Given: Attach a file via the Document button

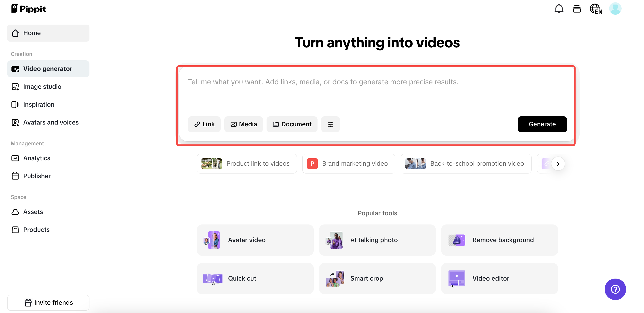Looking at the screenshot, I should (x=292, y=124).
